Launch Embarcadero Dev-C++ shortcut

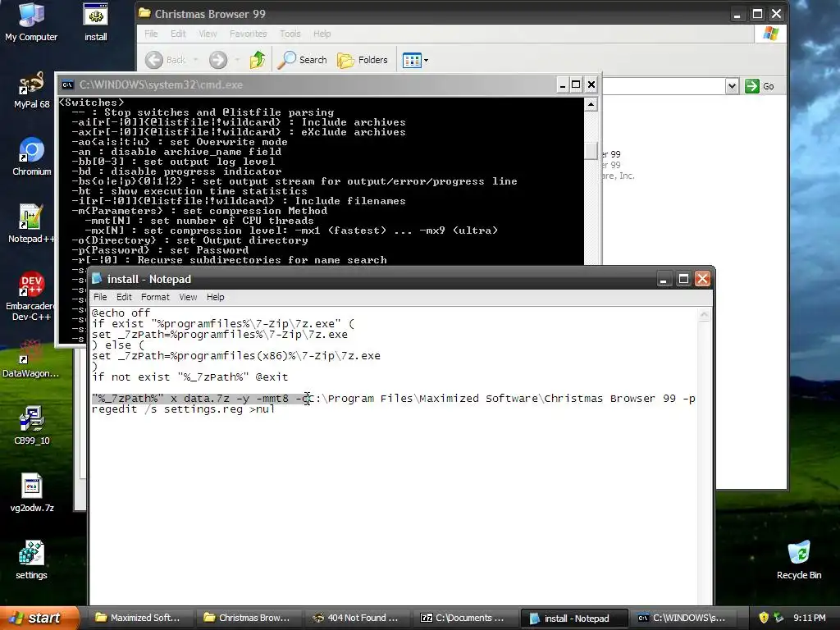click(x=31, y=295)
